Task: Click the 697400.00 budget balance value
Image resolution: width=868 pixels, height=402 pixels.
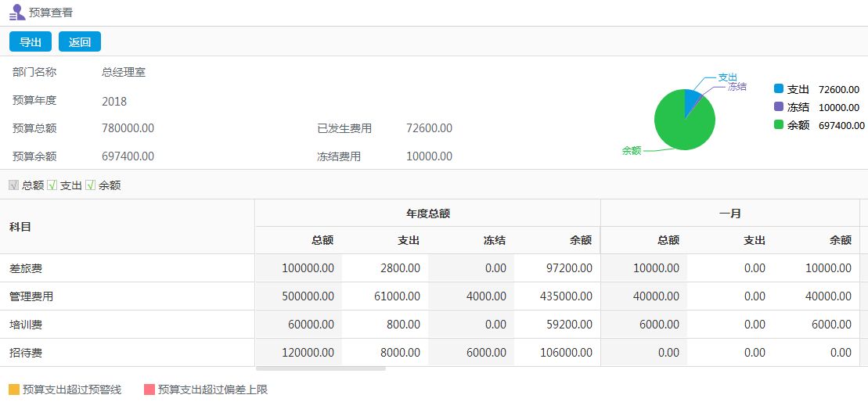Action: (128, 157)
